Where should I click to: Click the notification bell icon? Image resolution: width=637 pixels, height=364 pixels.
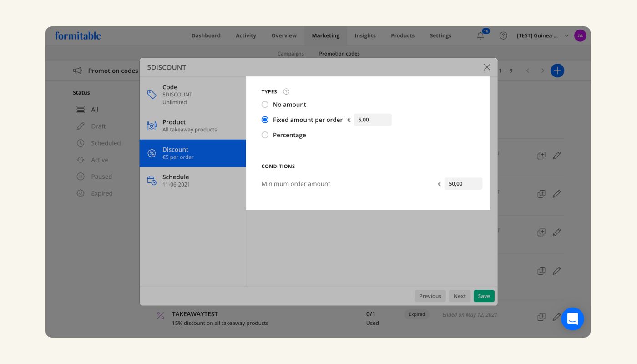tap(480, 36)
